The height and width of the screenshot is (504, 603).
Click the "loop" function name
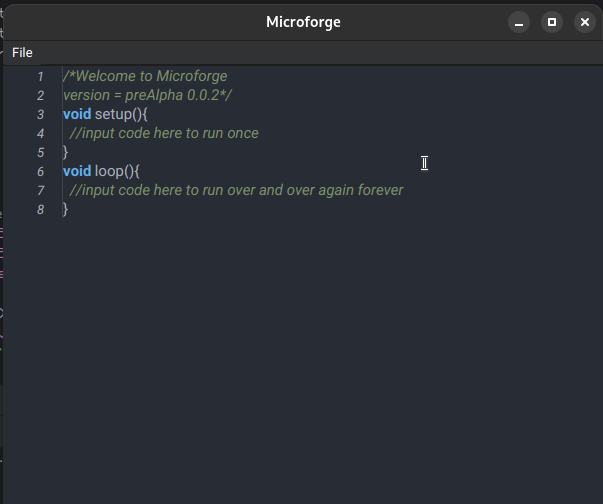[x=109, y=171]
